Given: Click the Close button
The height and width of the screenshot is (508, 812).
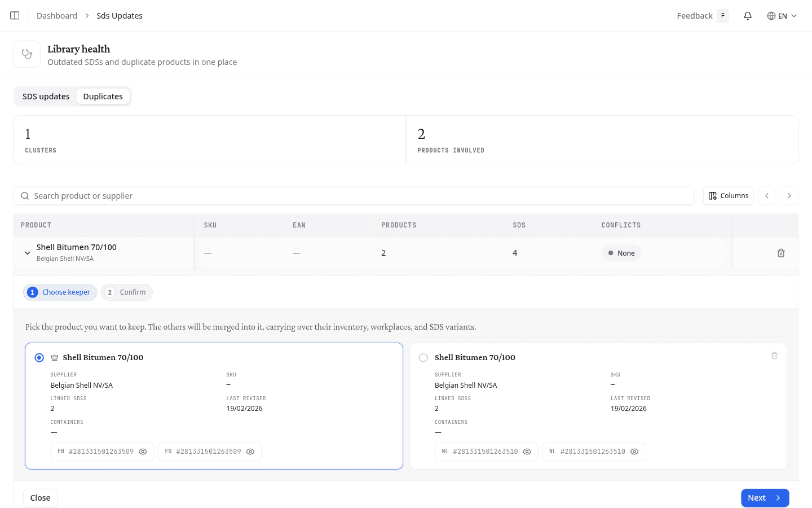Looking at the screenshot, I should [x=40, y=498].
